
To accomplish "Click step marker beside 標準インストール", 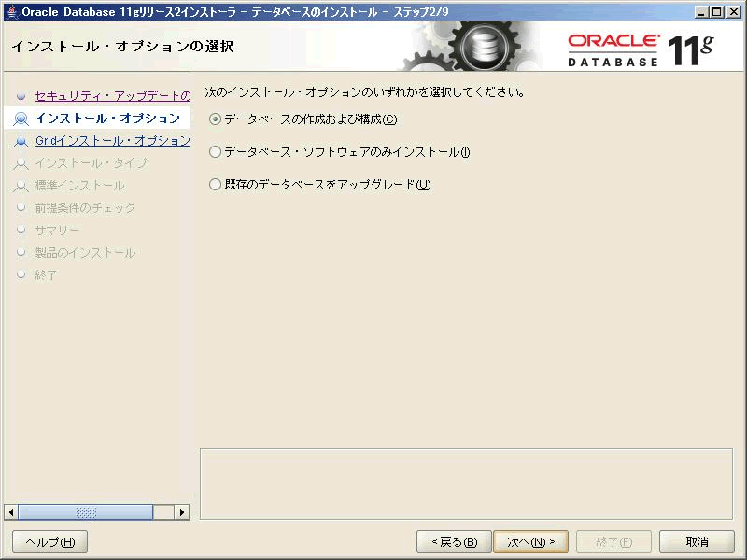I will [21, 186].
